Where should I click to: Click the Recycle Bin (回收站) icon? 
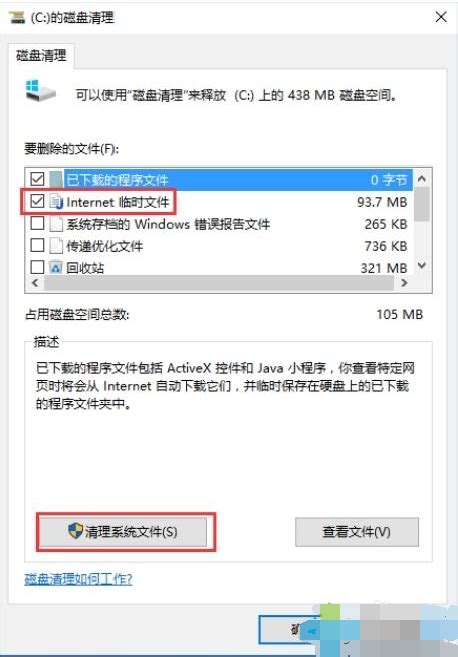(56, 267)
